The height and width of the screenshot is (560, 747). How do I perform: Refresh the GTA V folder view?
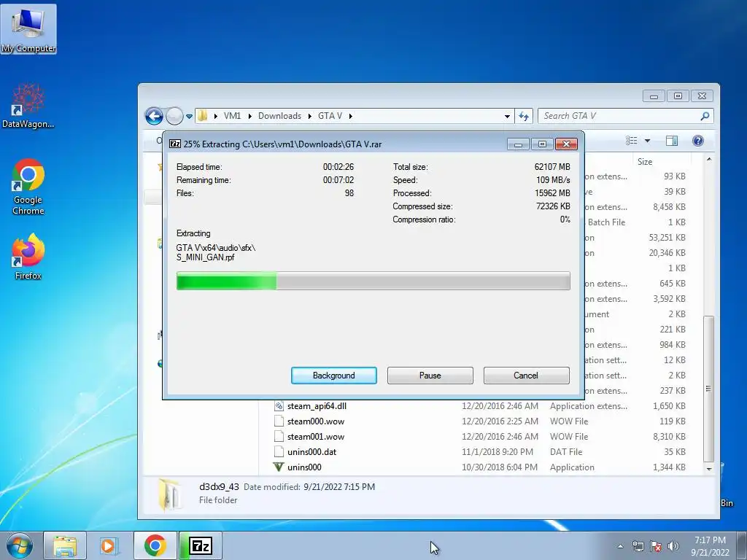point(524,116)
